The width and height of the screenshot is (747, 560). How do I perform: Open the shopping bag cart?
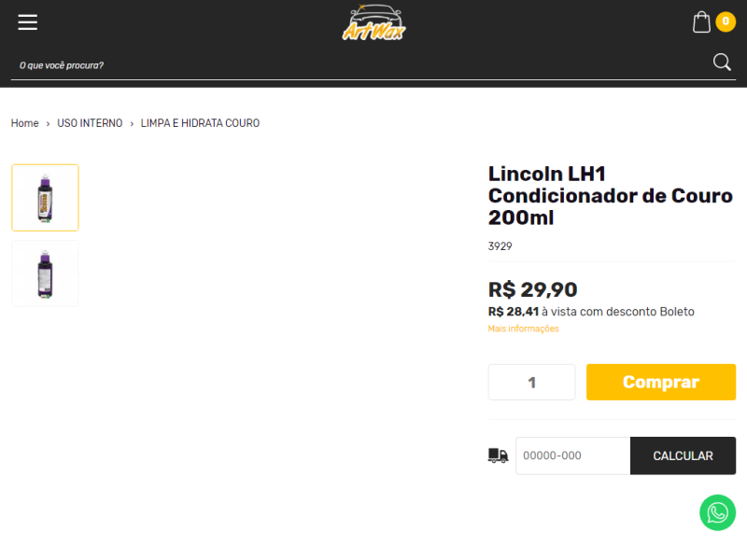click(701, 21)
